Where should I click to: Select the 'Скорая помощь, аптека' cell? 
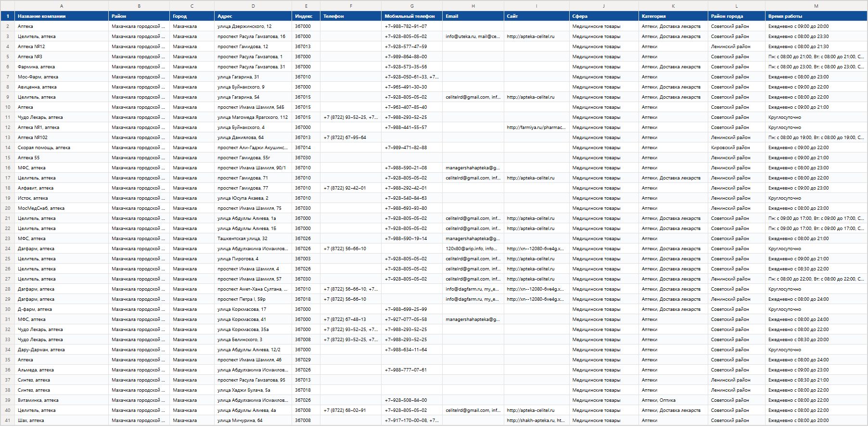[x=62, y=148]
